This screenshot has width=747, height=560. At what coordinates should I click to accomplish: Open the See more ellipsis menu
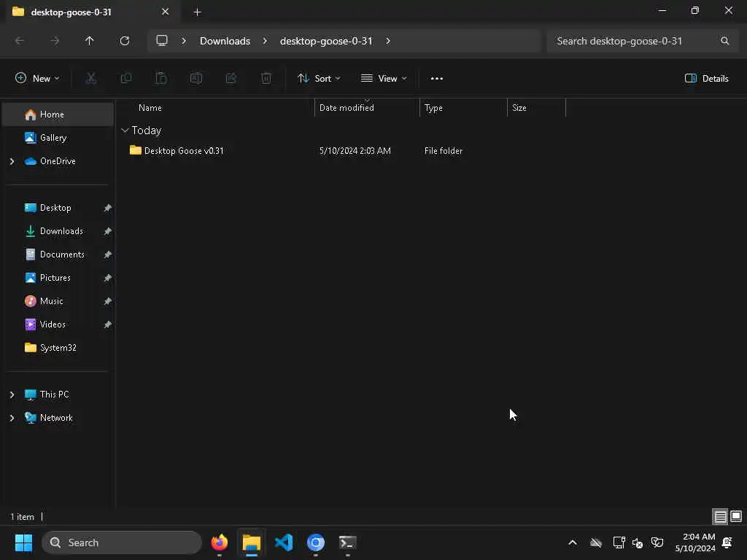(436, 79)
